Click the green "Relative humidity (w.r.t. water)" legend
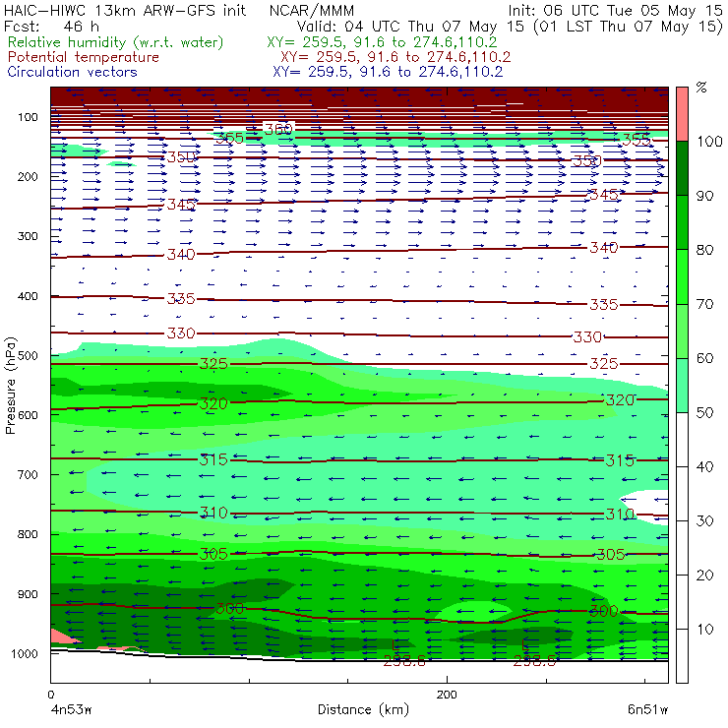728x728 pixels. 116,42
